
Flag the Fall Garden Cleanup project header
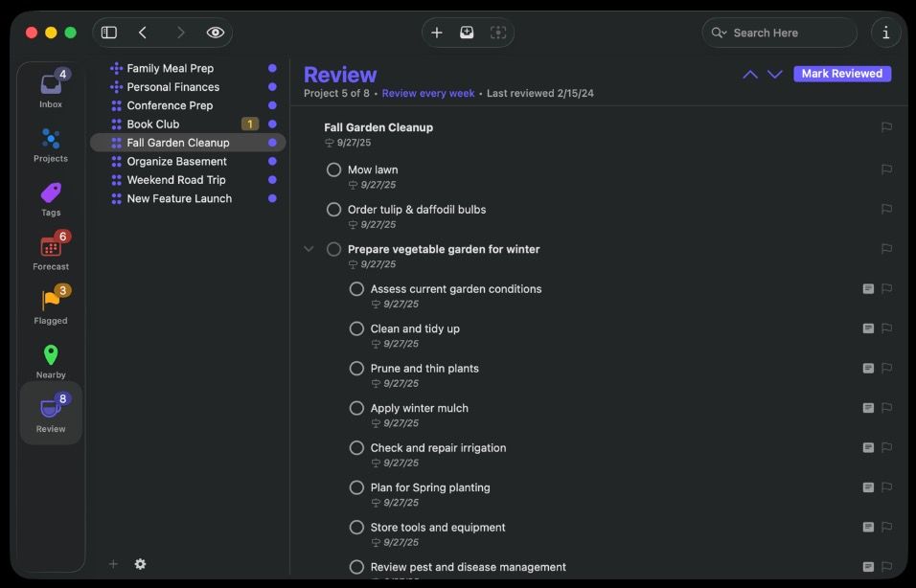(886, 127)
